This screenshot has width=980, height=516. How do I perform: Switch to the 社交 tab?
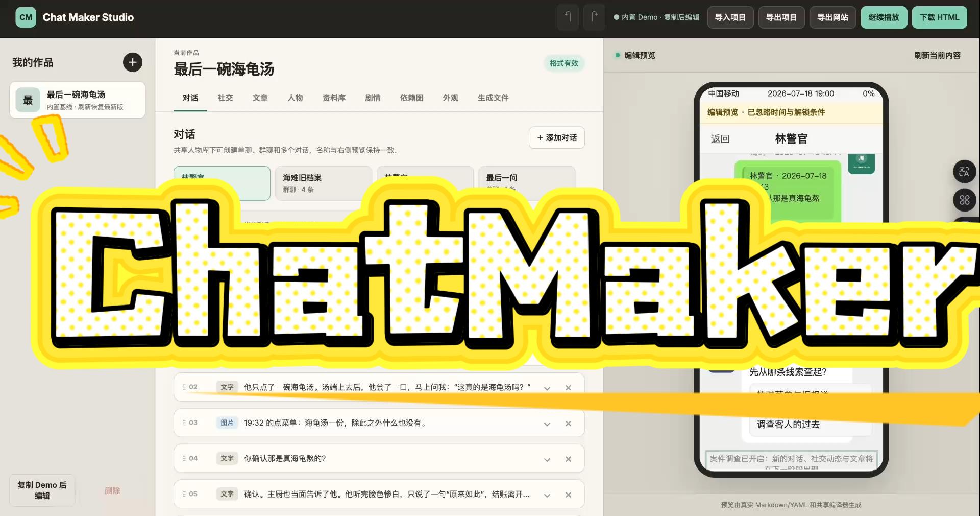(225, 98)
